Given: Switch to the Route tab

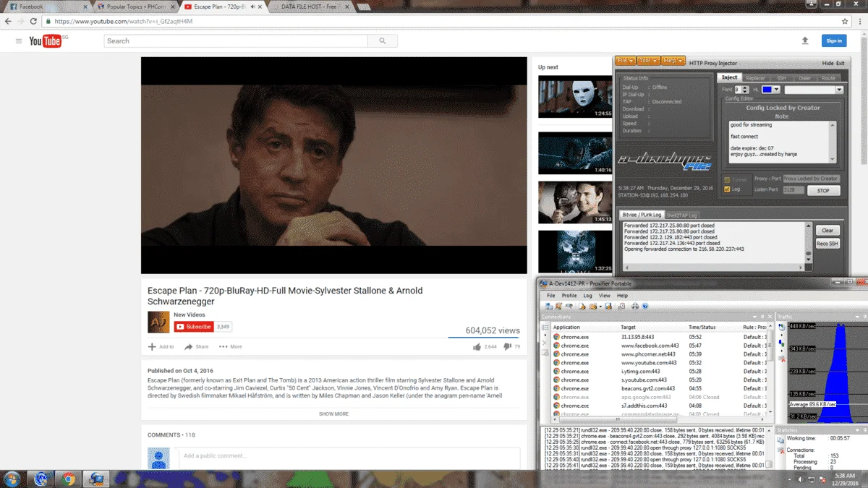Looking at the screenshot, I should (x=828, y=78).
